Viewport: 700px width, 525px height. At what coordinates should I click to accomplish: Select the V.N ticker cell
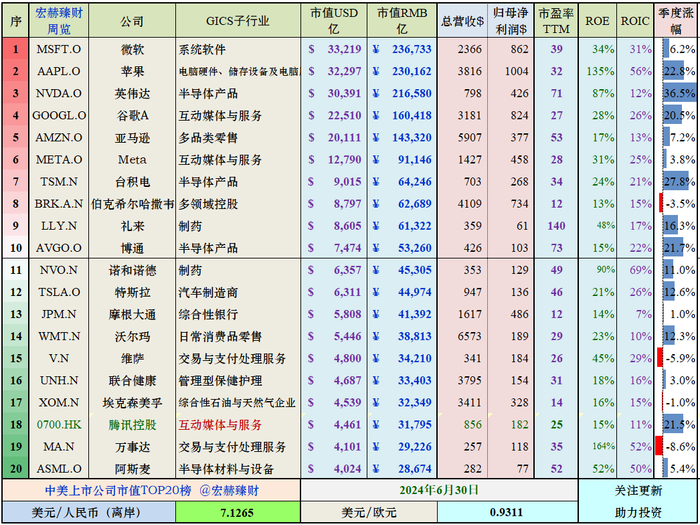click(x=59, y=358)
